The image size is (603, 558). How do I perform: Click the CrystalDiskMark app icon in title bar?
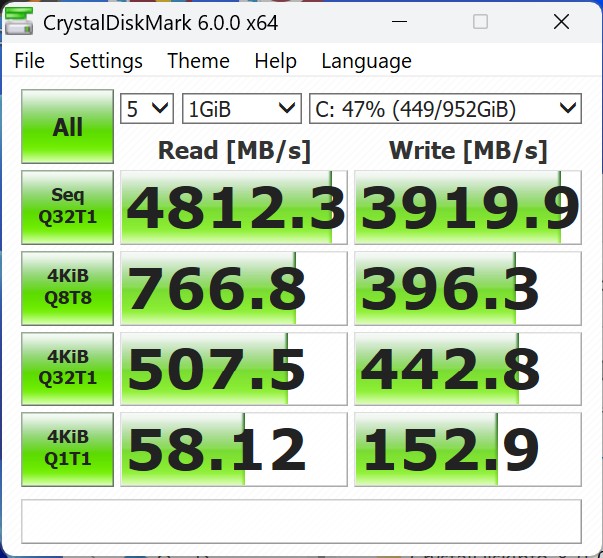(18, 22)
